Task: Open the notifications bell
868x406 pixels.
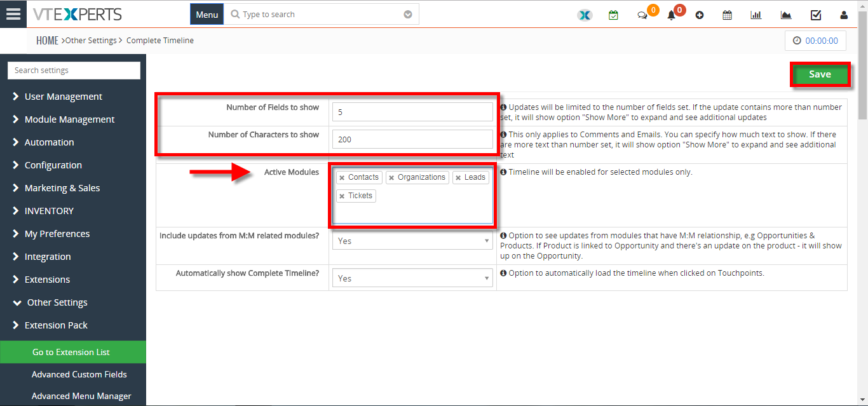Action: click(x=671, y=15)
